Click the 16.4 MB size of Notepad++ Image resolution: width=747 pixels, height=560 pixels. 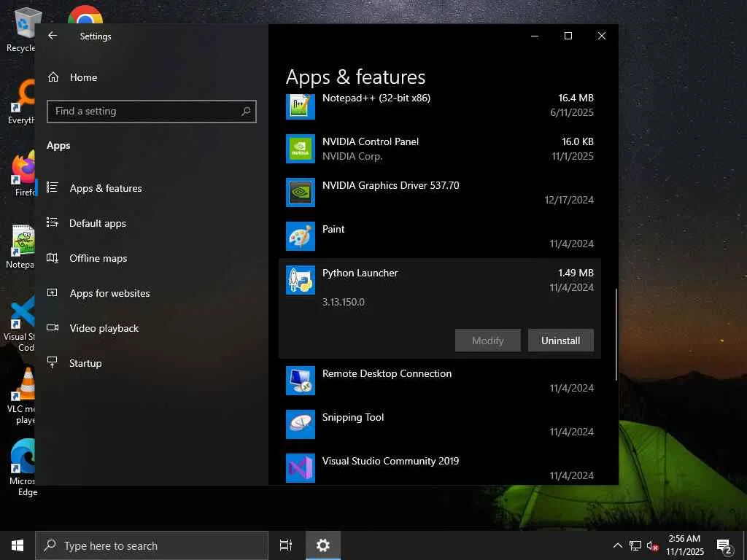[576, 98]
